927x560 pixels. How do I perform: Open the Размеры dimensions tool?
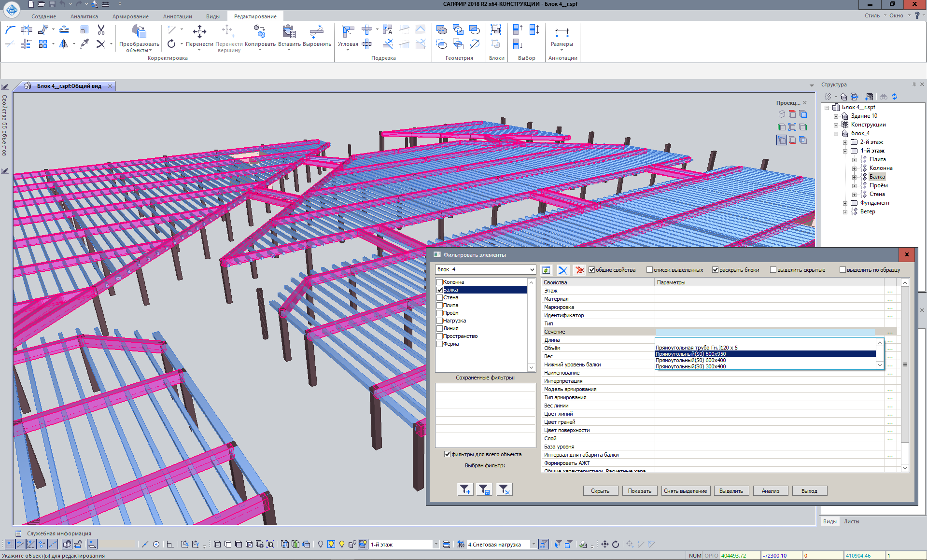click(562, 34)
